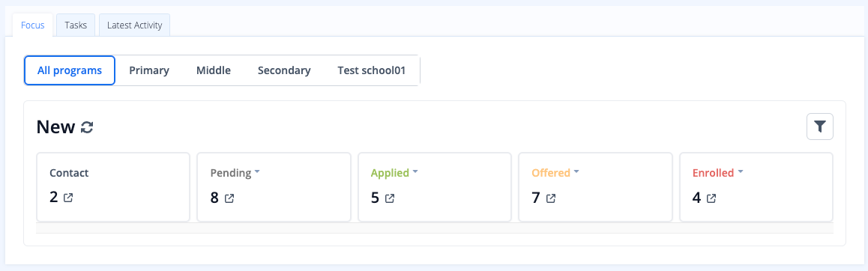Open Pending list via external link icon
Screen dimensions: 868x271
click(229, 198)
